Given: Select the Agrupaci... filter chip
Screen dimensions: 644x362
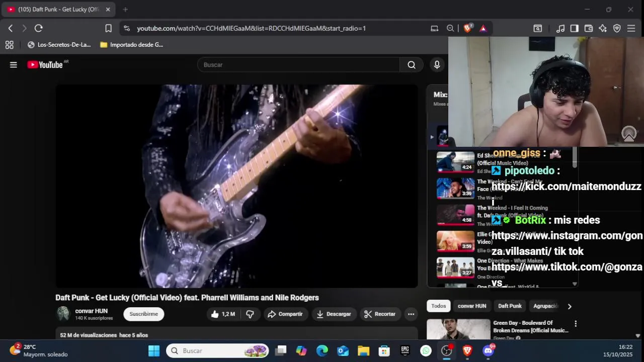Looking at the screenshot, I should (x=545, y=306).
